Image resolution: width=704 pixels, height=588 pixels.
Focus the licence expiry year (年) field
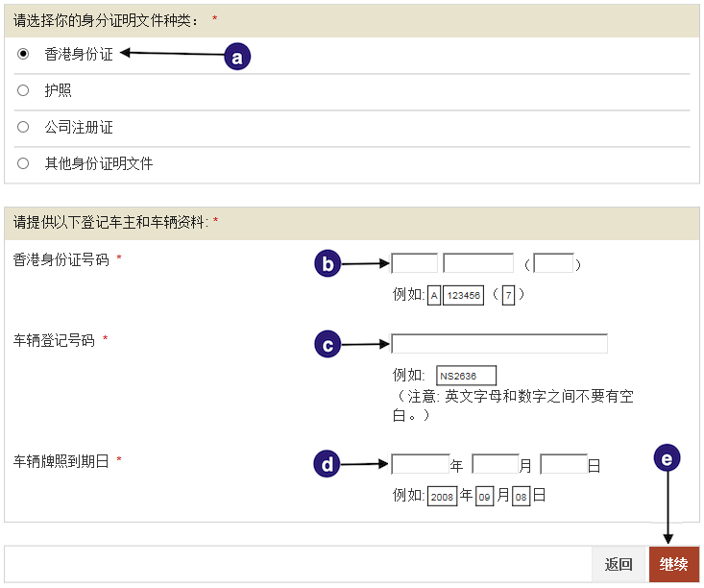420,465
